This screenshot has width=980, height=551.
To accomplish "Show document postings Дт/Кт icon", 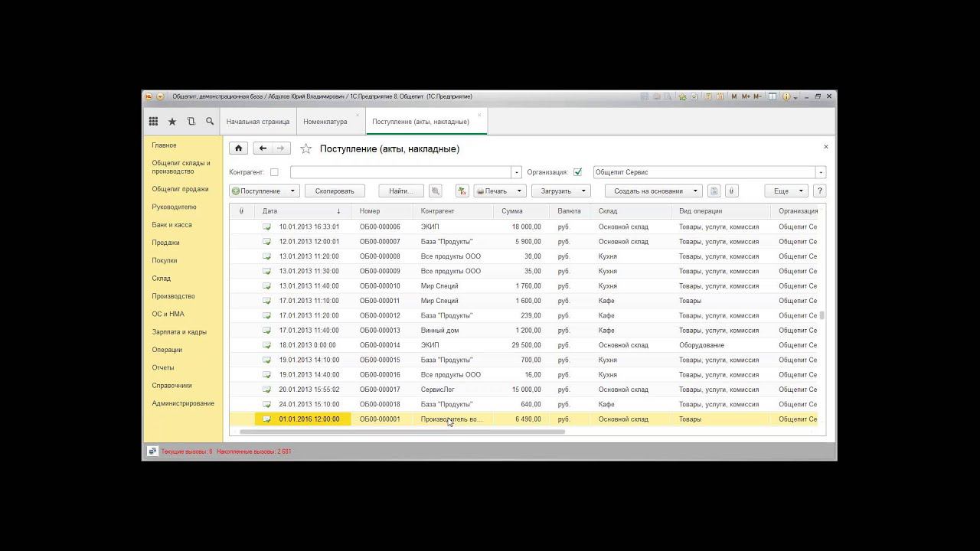I will (462, 191).
